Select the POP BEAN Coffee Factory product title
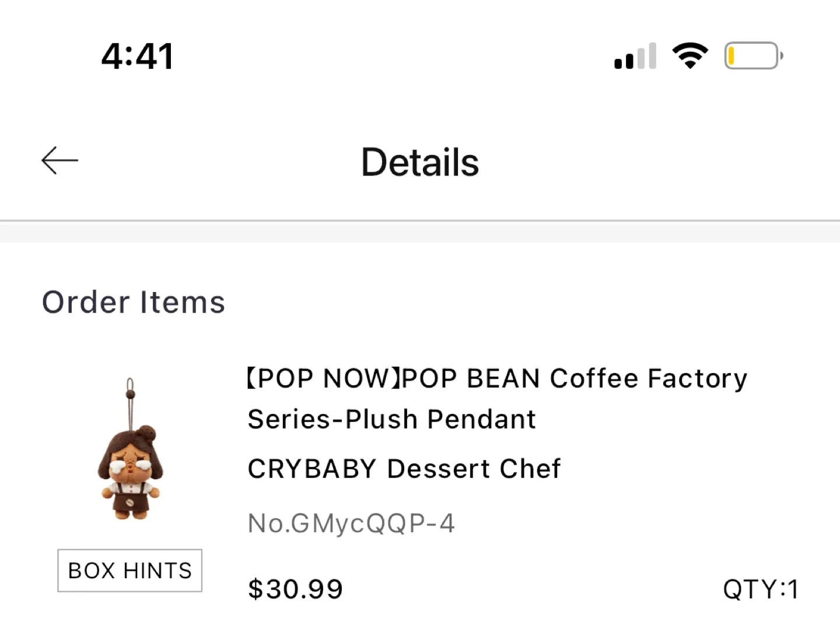This screenshot has height=643, width=840. tap(496, 378)
